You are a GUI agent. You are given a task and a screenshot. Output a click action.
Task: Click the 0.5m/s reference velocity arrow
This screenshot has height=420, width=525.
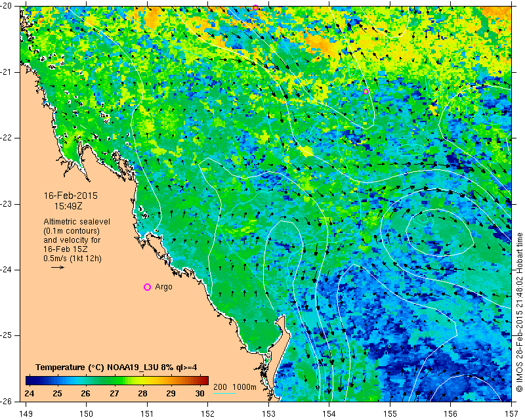58,267
